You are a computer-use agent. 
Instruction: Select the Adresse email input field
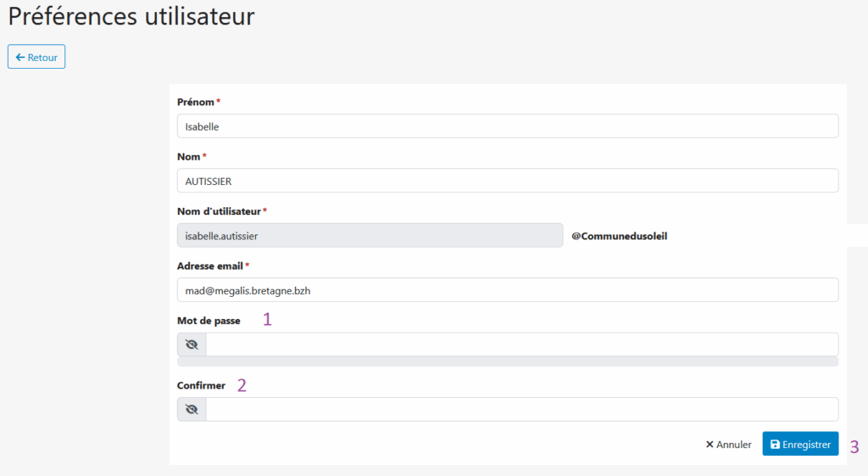pos(507,290)
